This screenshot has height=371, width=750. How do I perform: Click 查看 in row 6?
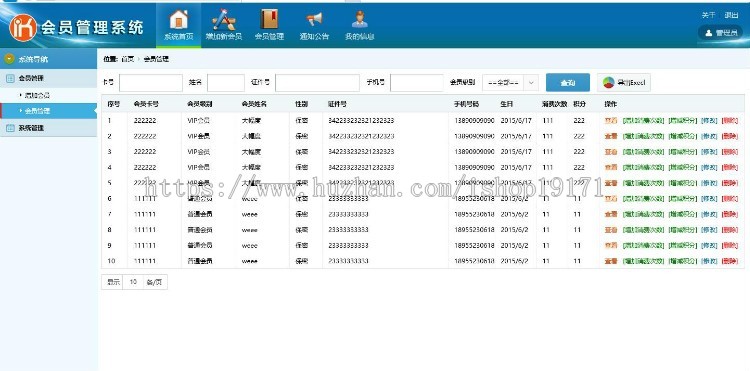click(611, 198)
